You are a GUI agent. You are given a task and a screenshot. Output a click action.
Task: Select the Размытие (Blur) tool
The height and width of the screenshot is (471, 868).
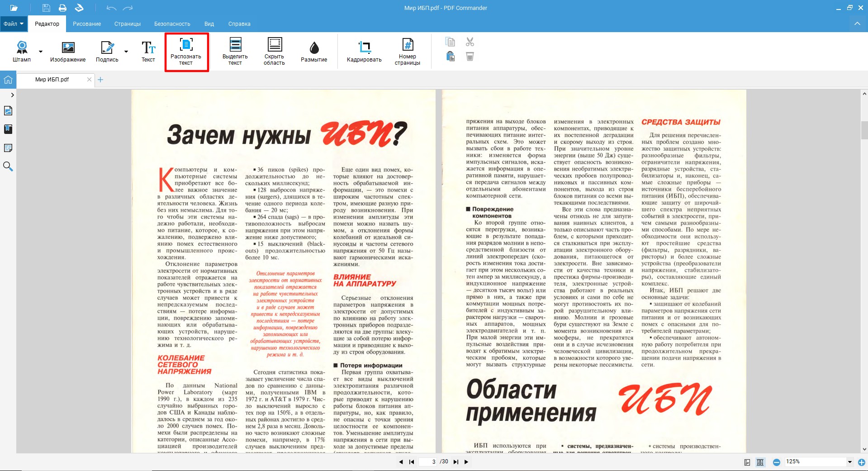pos(314,51)
